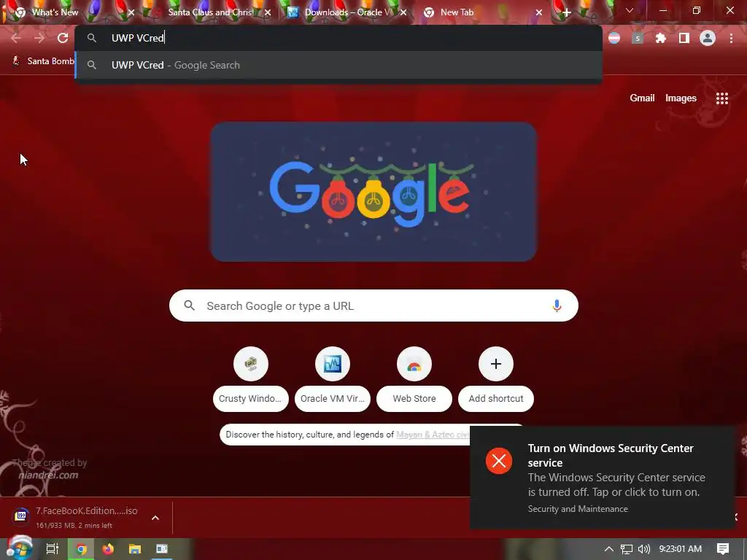Image resolution: width=747 pixels, height=560 pixels.
Task: Click Turn on Windows Security Center notification
Action: click(x=602, y=478)
